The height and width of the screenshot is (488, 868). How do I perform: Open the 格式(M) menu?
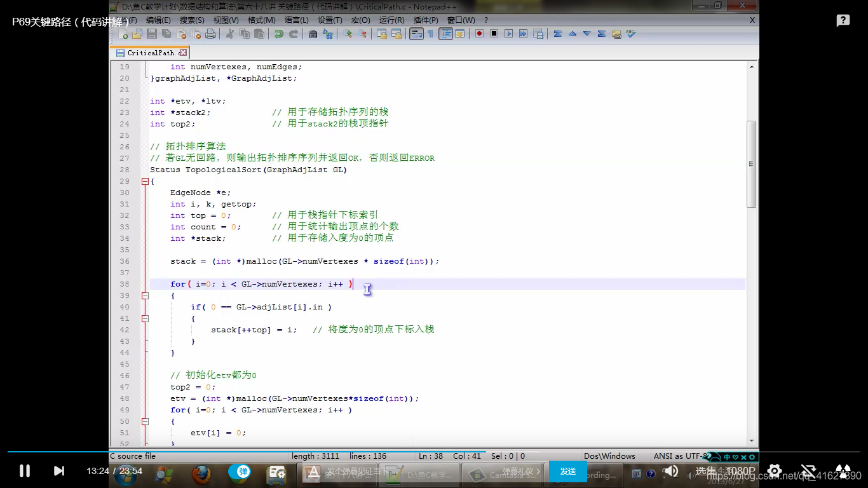[261, 20]
